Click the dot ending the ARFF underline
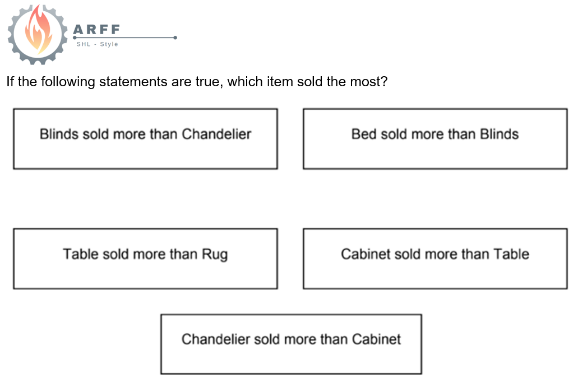Viewport: 578px width, 392px height. (x=175, y=38)
